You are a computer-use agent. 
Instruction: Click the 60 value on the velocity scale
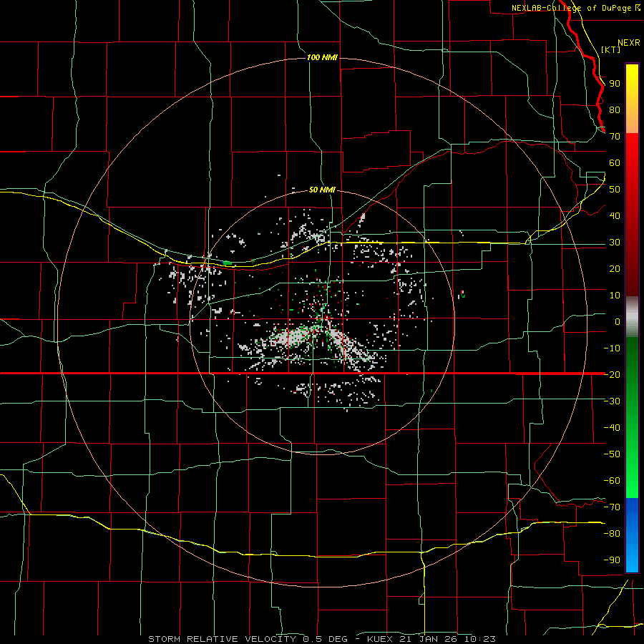click(615, 163)
